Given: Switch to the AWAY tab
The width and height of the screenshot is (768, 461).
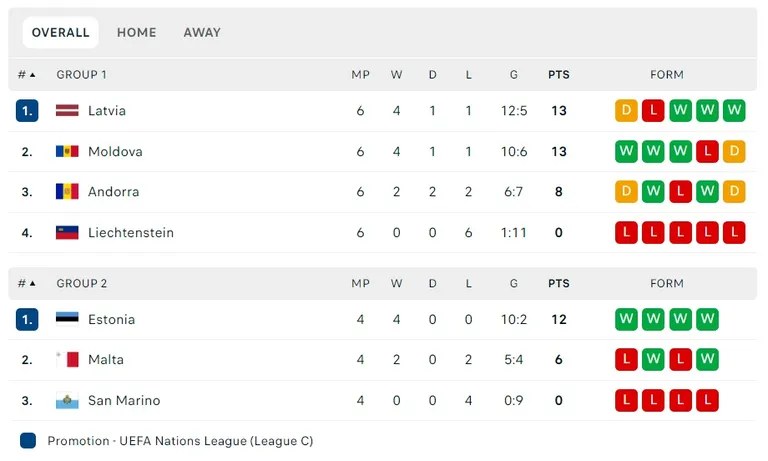Looking at the screenshot, I should [202, 32].
